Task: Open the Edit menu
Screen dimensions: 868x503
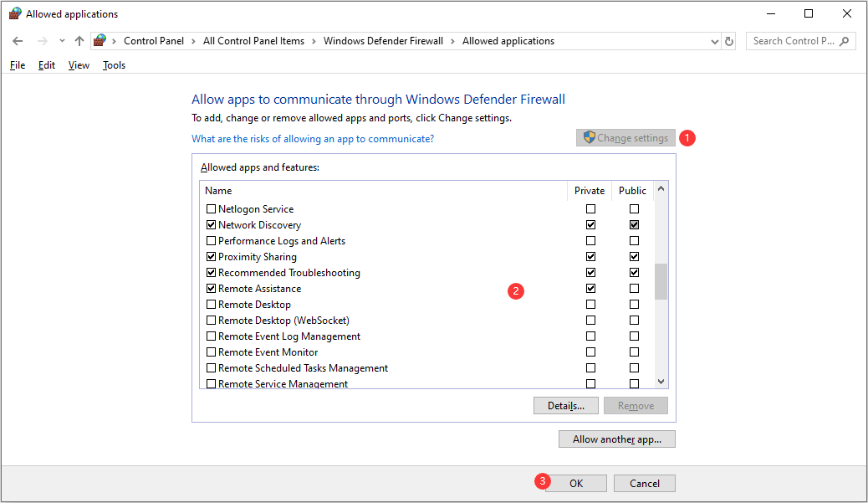Action: pos(47,65)
